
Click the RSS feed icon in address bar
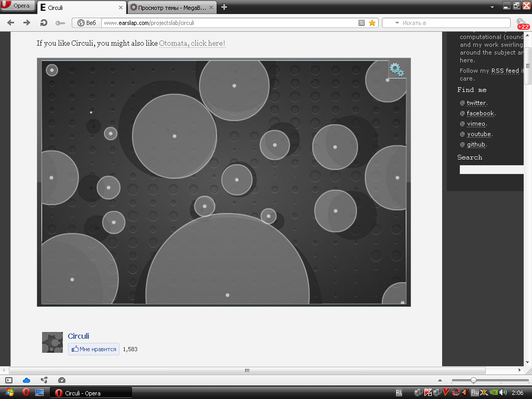tap(362, 23)
